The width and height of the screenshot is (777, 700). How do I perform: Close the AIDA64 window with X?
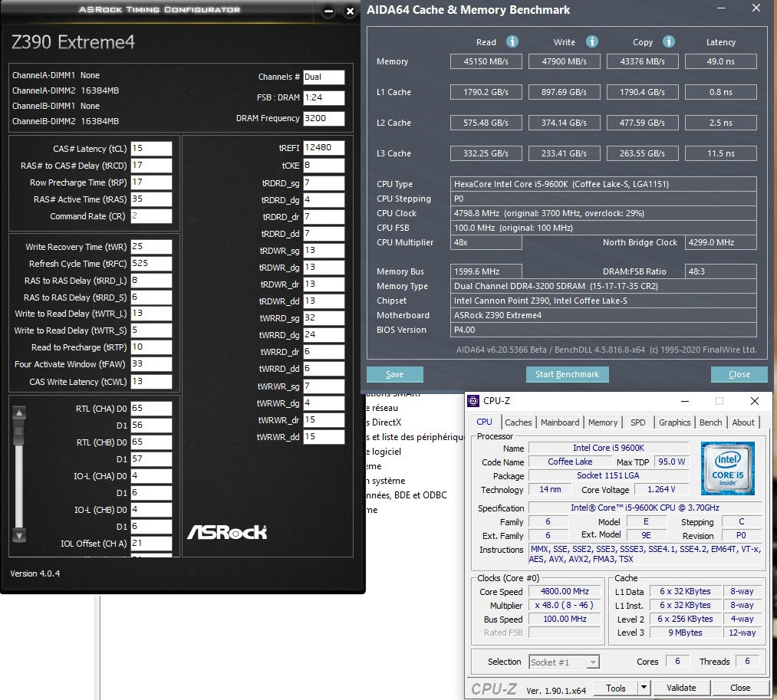pos(756,8)
